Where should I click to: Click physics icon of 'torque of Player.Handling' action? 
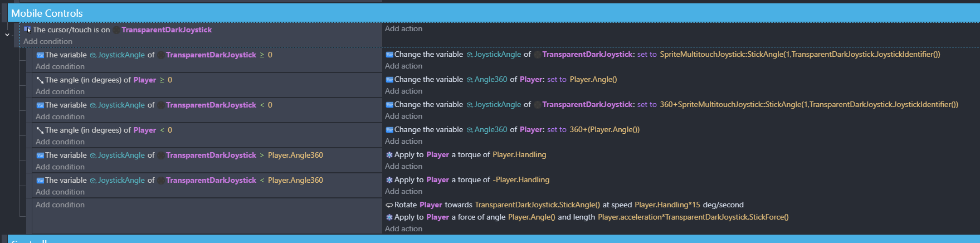[389, 155]
